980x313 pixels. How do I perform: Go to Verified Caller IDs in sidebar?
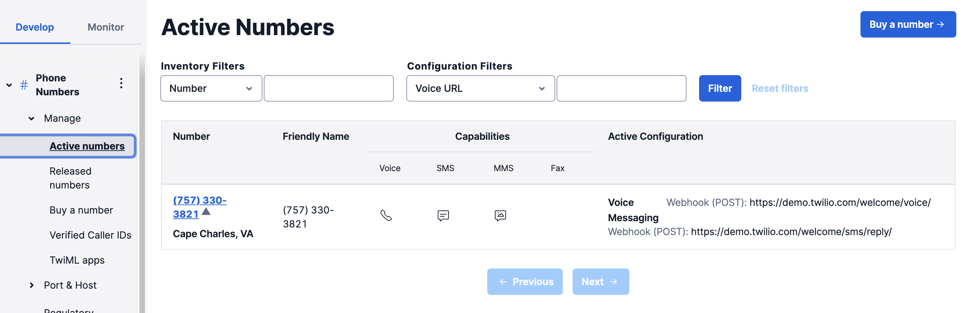point(90,235)
